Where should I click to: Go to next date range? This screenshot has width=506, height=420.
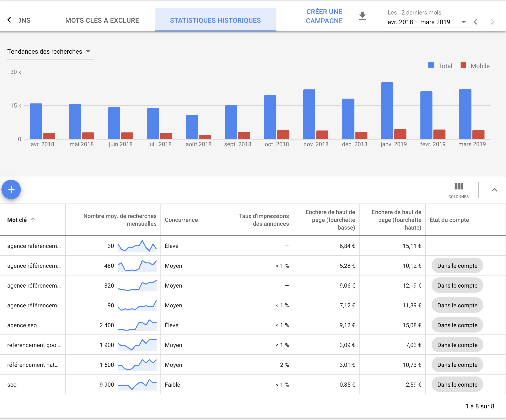tap(492, 22)
